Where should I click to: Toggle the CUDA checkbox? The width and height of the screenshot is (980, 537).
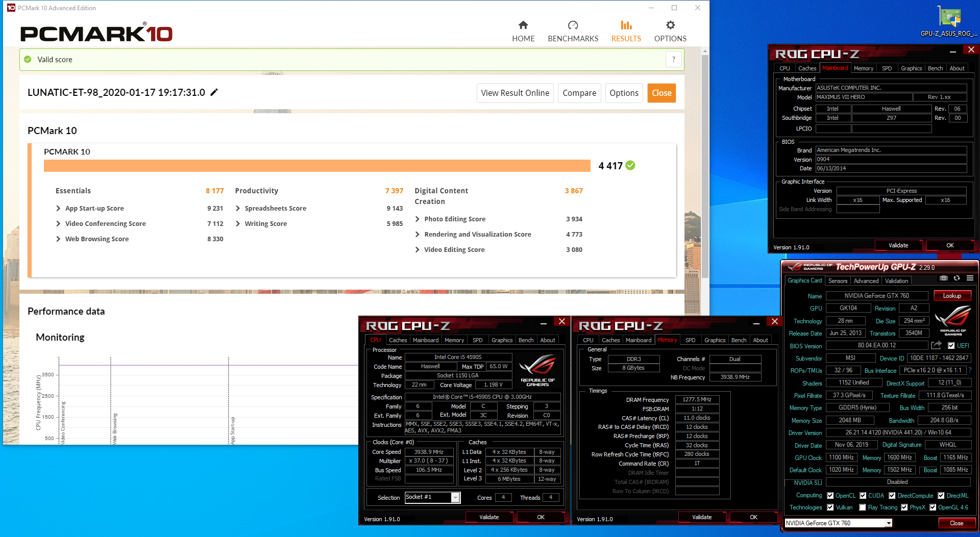pyautogui.click(x=863, y=496)
